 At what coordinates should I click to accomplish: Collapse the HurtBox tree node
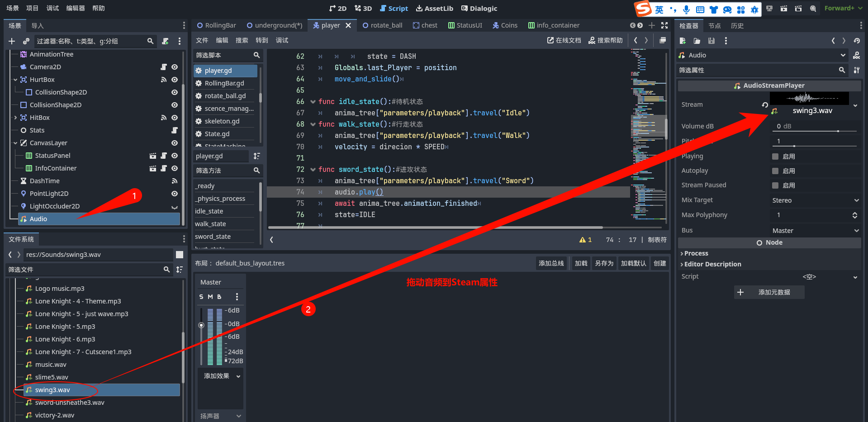[x=15, y=80]
